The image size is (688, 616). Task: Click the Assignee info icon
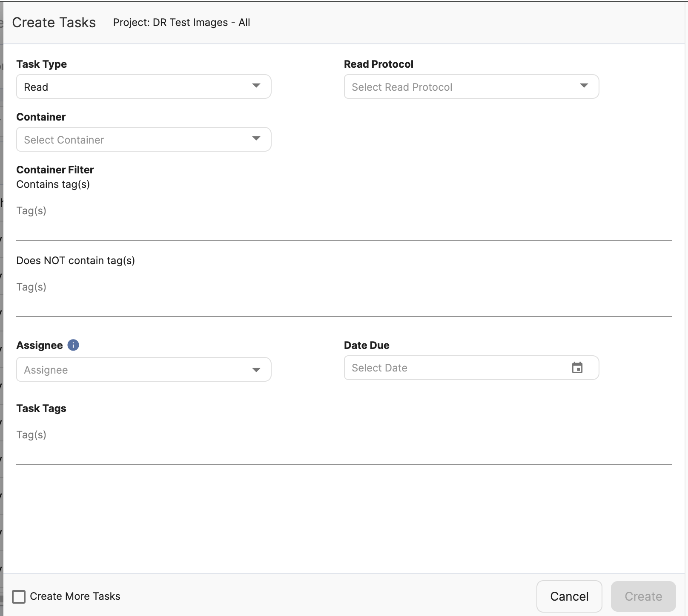pos(73,345)
